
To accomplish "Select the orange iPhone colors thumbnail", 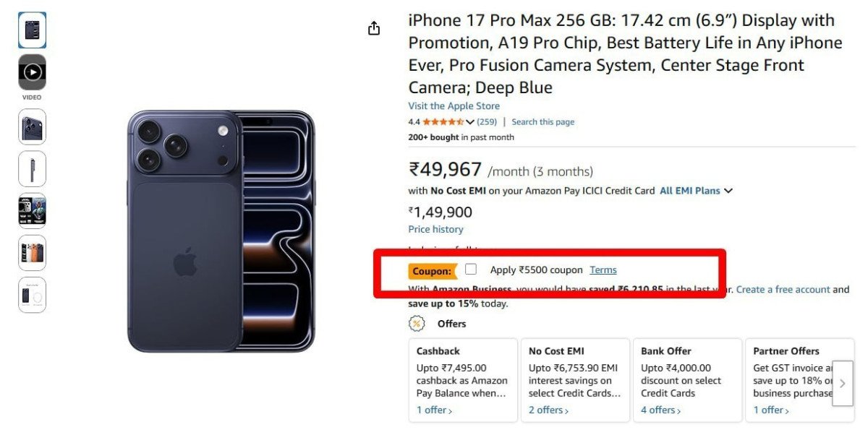I will click(32, 253).
